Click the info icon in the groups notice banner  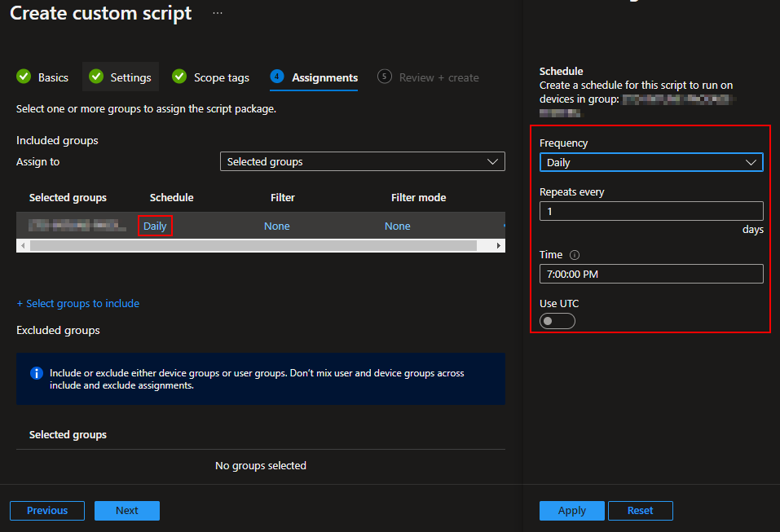(35, 373)
